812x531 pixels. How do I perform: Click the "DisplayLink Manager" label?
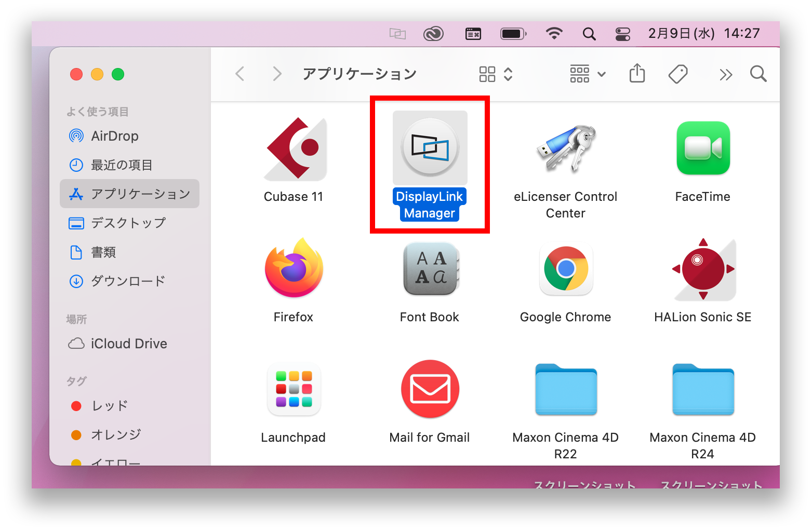[430, 205]
